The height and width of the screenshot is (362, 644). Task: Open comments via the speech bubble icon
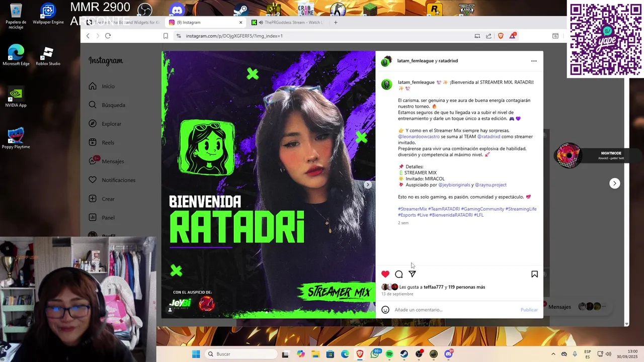pyautogui.click(x=399, y=274)
